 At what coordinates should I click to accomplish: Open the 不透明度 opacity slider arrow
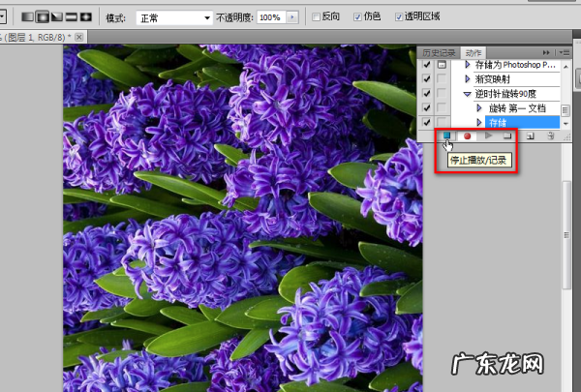click(292, 17)
